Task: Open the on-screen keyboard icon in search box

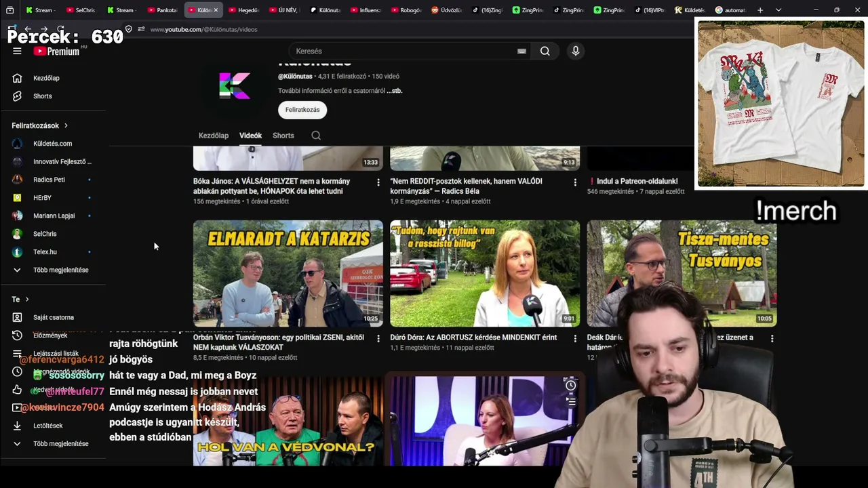Action: (521, 52)
